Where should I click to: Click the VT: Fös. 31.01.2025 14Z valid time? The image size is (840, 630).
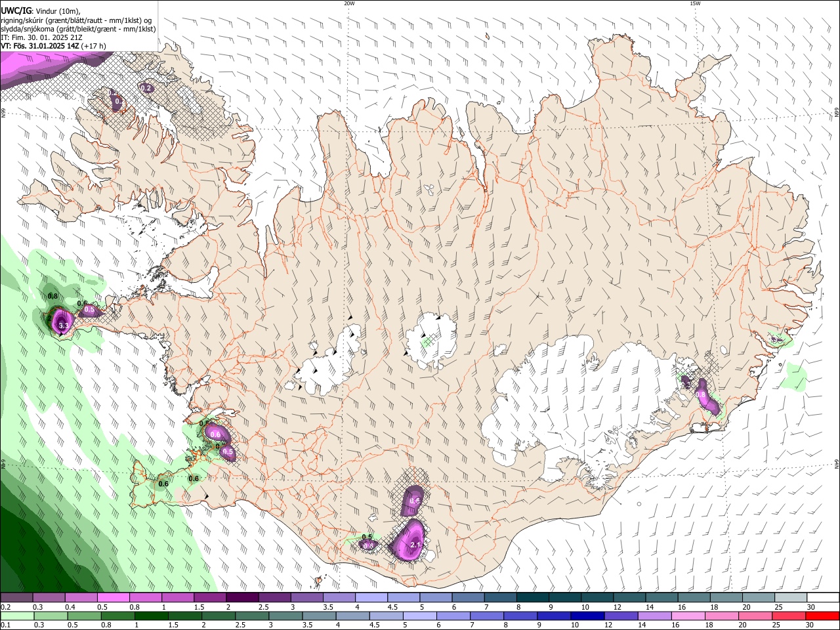40,46
